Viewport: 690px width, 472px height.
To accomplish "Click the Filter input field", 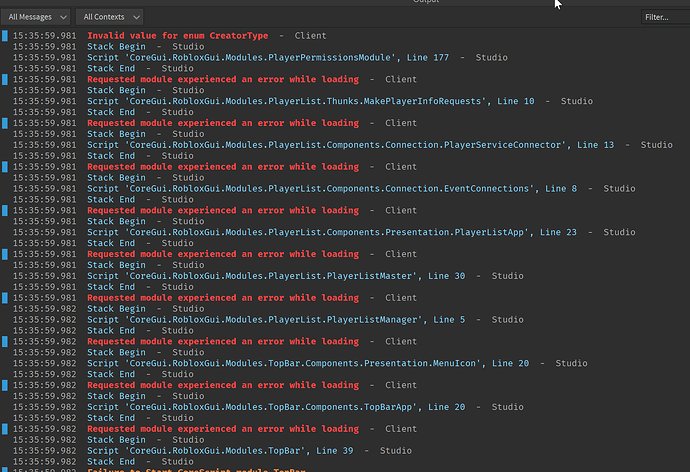I will pyautogui.click(x=665, y=17).
